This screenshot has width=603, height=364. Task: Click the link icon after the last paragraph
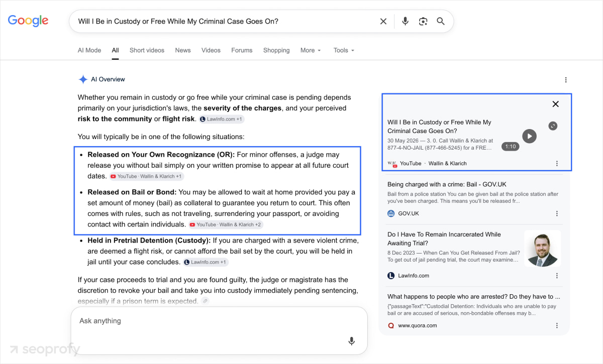point(205,301)
